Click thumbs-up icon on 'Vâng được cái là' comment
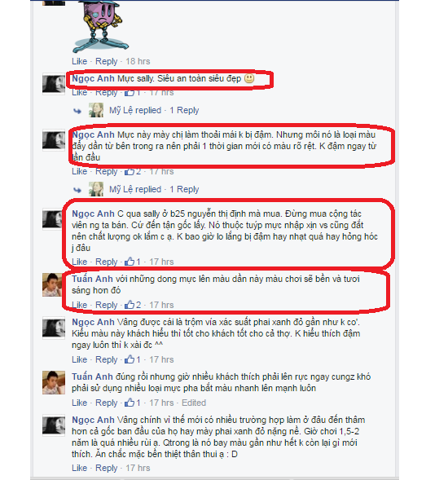448x480 pixels. click(x=130, y=359)
